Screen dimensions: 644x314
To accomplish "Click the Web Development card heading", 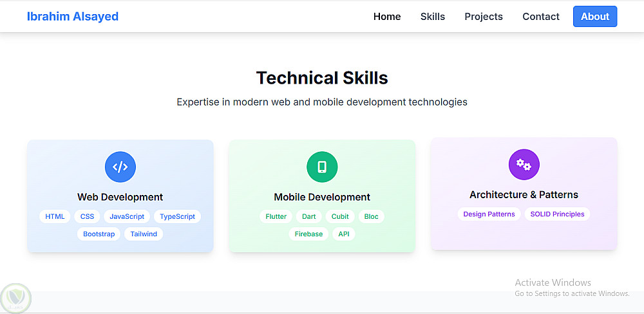I will (120, 198).
